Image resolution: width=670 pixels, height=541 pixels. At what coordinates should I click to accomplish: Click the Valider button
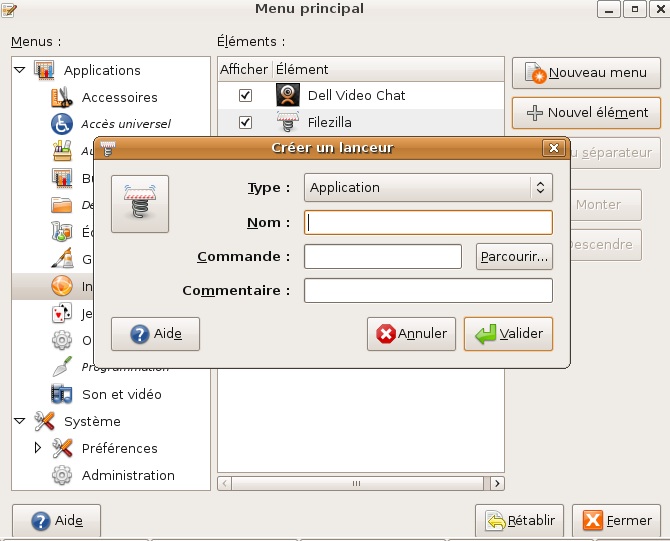(508, 334)
